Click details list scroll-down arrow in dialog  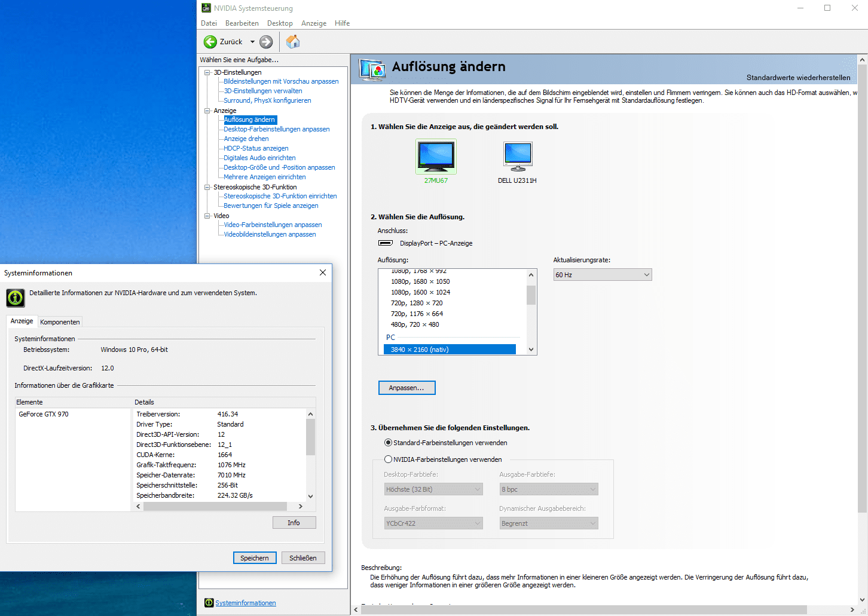pos(310,496)
